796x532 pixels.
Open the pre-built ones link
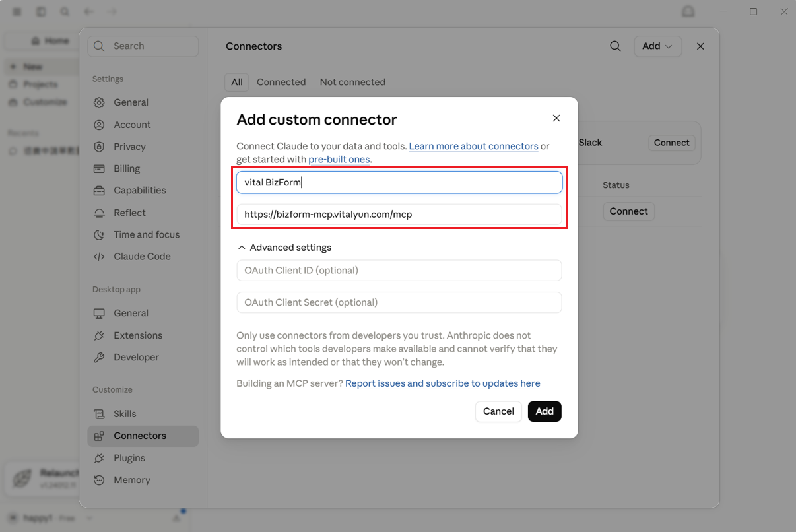click(x=339, y=159)
